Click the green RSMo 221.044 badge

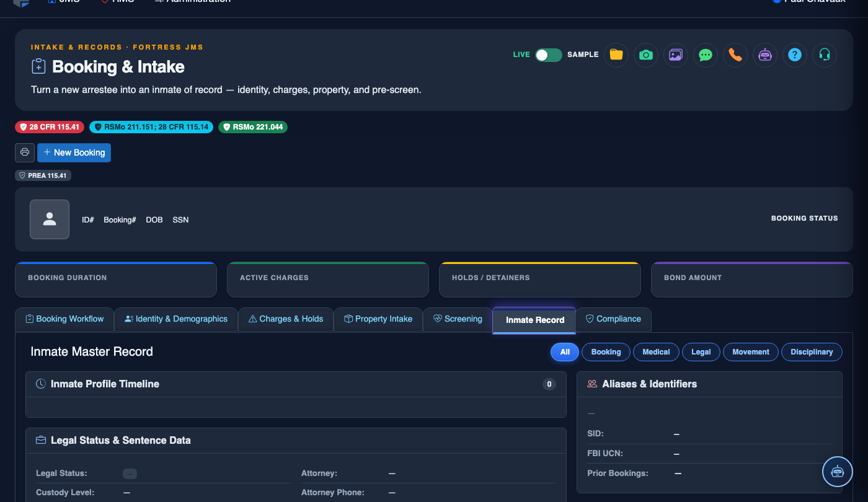253,127
